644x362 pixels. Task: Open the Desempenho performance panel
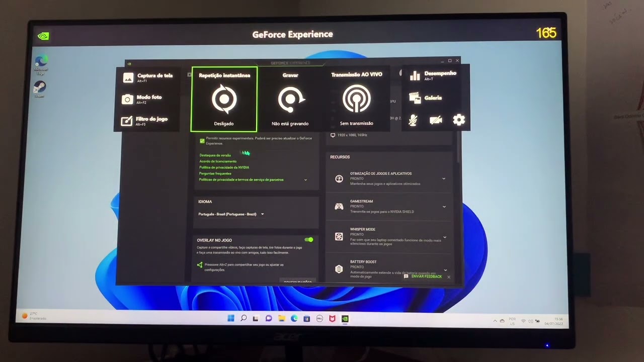[x=433, y=75]
